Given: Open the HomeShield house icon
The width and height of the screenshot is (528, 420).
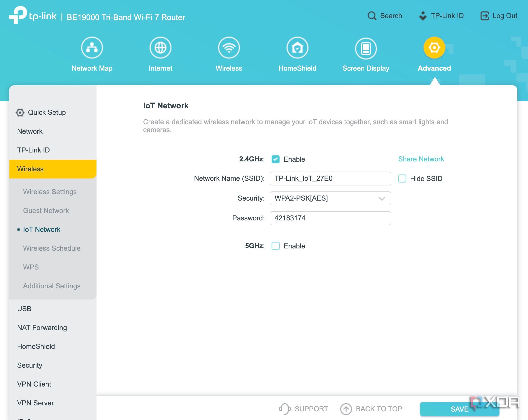Looking at the screenshot, I should coord(297,48).
